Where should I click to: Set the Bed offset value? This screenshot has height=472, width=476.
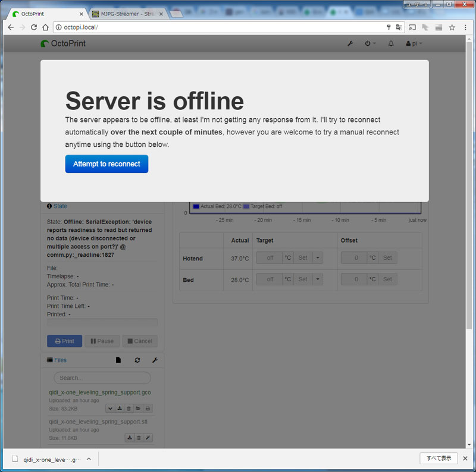(x=387, y=279)
